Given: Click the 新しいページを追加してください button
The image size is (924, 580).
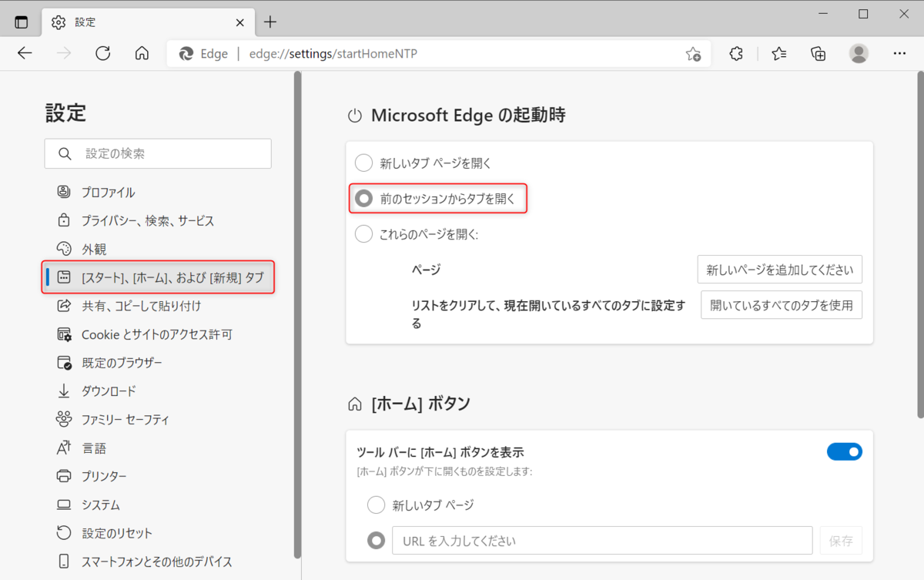Looking at the screenshot, I should [x=779, y=269].
